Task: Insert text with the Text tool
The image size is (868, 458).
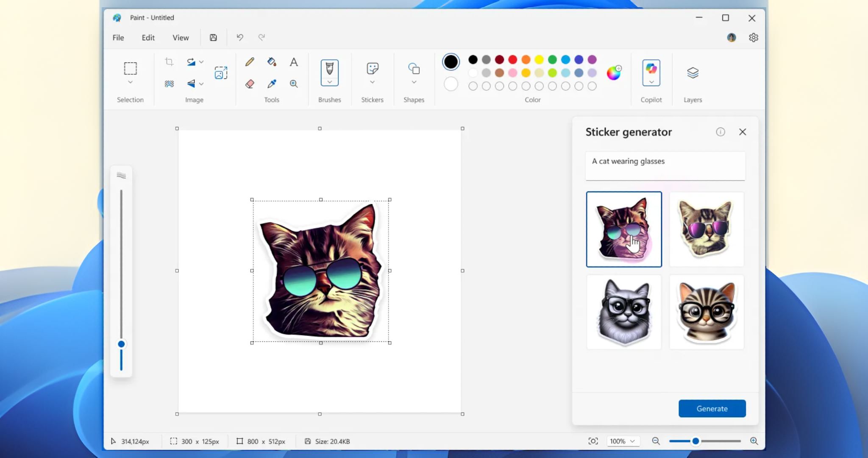Action: pyautogui.click(x=294, y=62)
